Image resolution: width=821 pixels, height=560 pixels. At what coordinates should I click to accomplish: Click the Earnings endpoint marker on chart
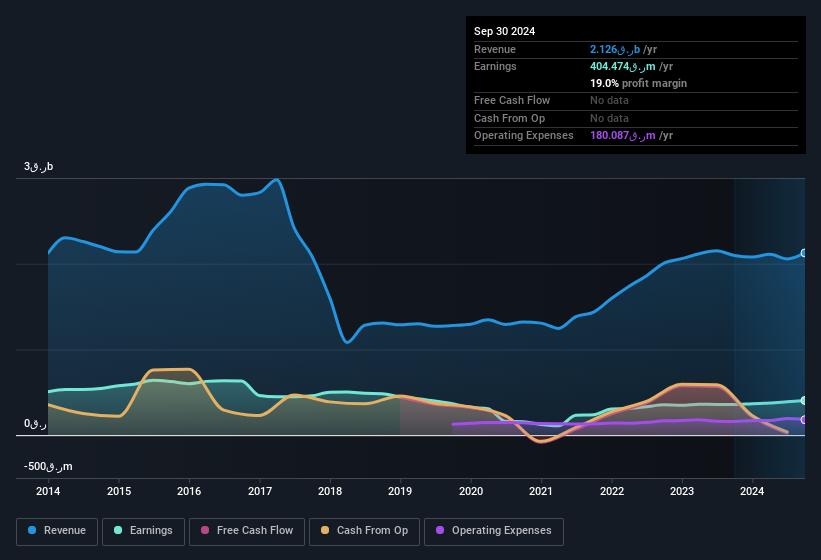pyautogui.click(x=804, y=400)
